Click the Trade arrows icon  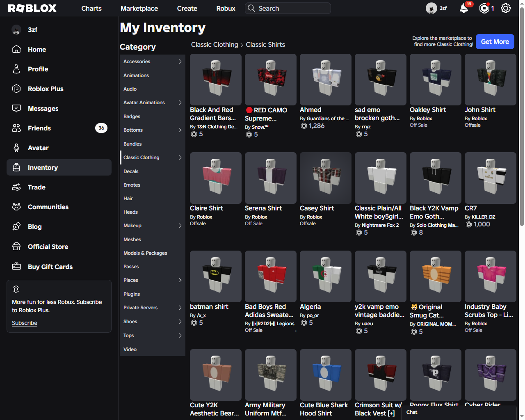click(16, 187)
